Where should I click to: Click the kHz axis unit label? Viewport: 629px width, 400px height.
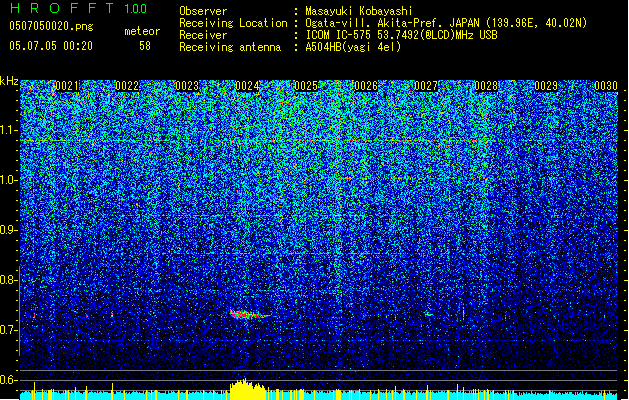click(9, 81)
